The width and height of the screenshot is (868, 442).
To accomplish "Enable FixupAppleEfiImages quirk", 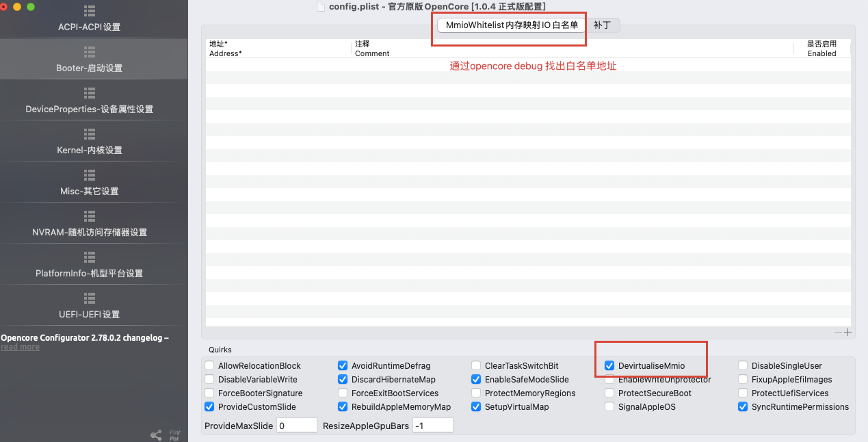I will coord(743,380).
